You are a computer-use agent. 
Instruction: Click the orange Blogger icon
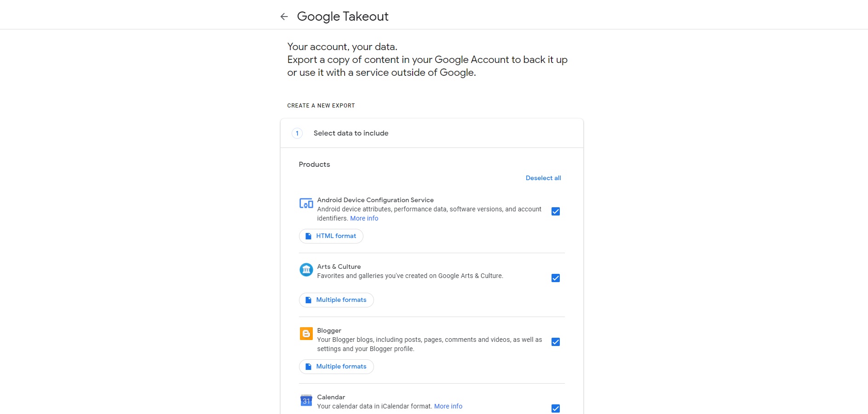[306, 334]
